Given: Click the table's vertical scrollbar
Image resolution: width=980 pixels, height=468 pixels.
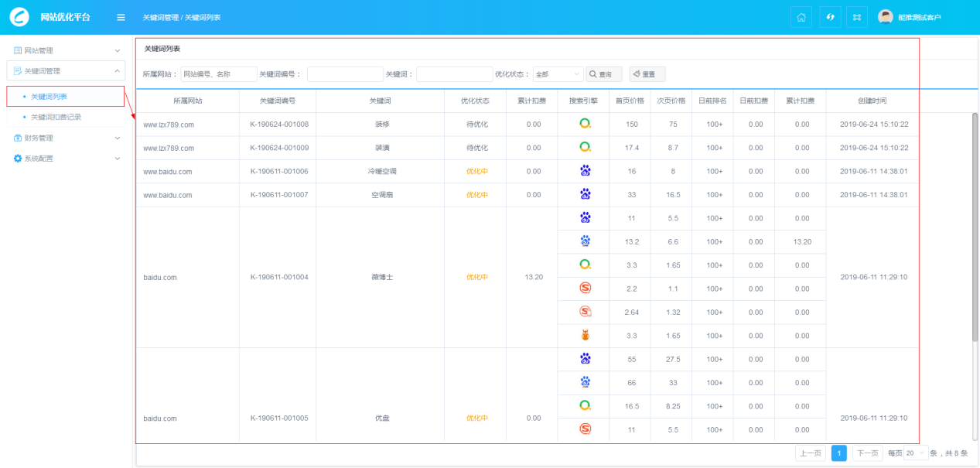Looking at the screenshot, I should (975, 227).
